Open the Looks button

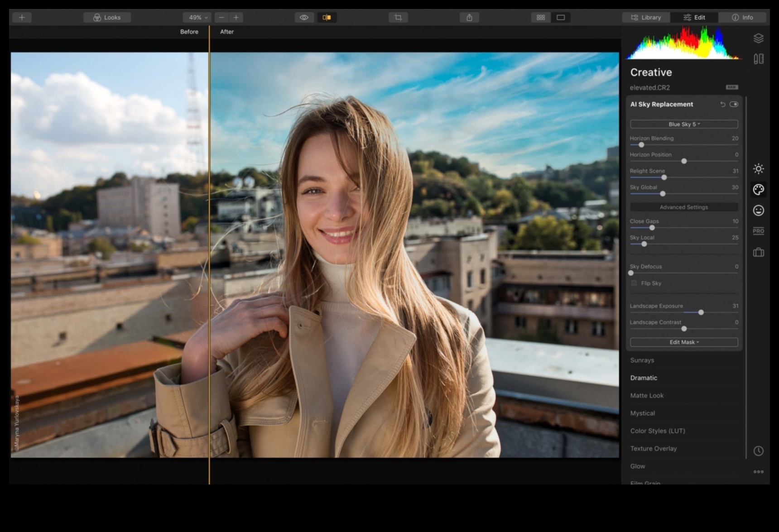click(107, 18)
